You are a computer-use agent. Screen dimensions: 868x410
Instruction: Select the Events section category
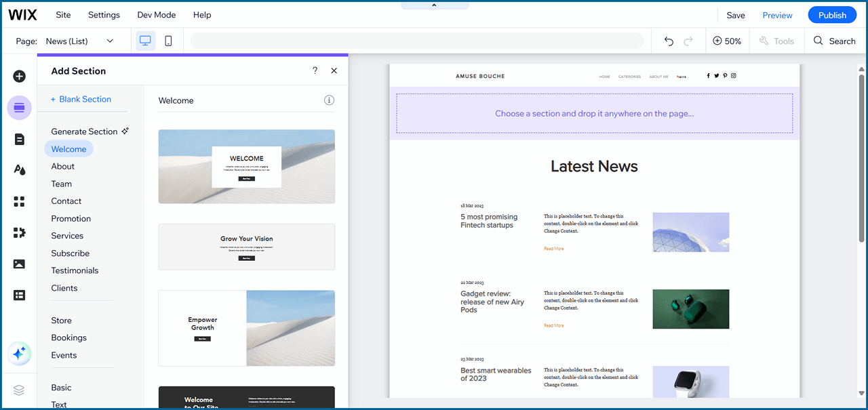(x=64, y=355)
